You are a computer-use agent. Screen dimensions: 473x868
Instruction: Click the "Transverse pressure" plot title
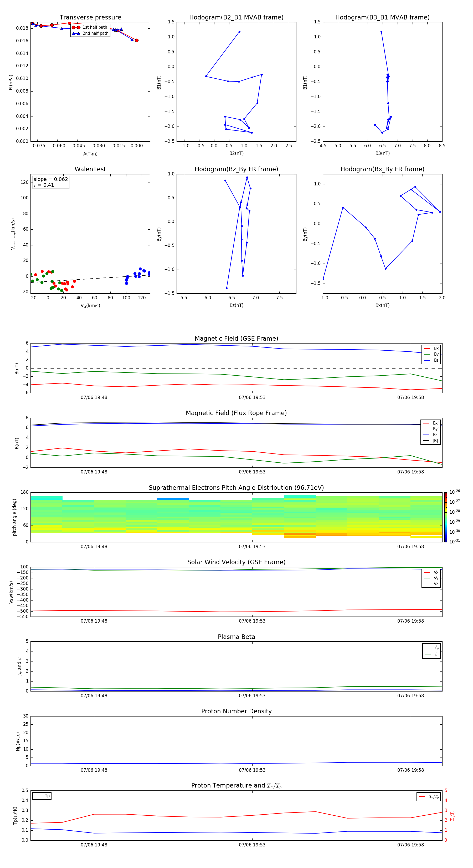point(90,17)
